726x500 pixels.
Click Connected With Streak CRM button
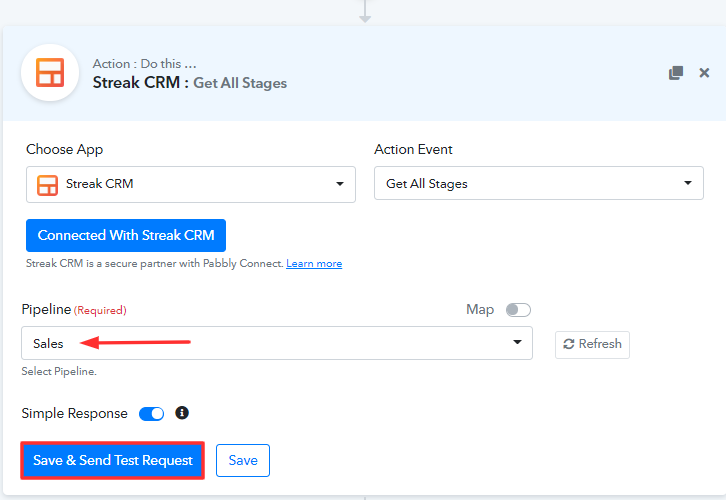click(126, 235)
